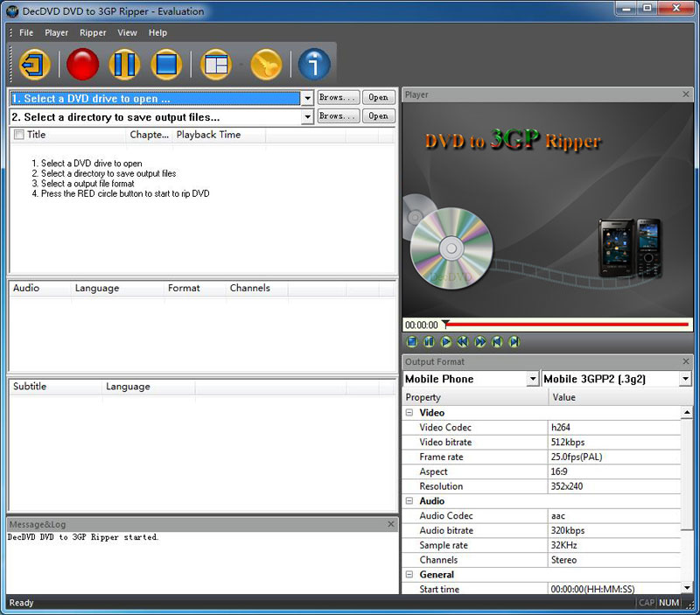The width and height of the screenshot is (700, 615).
Task: Click the Audio Codec value aac
Action: pos(614,516)
